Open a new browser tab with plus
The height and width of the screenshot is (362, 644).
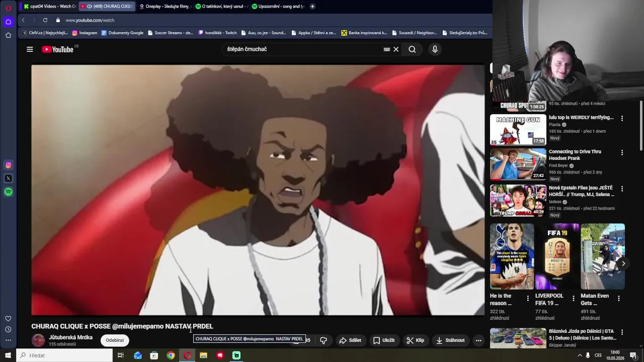pyautogui.click(x=312, y=7)
